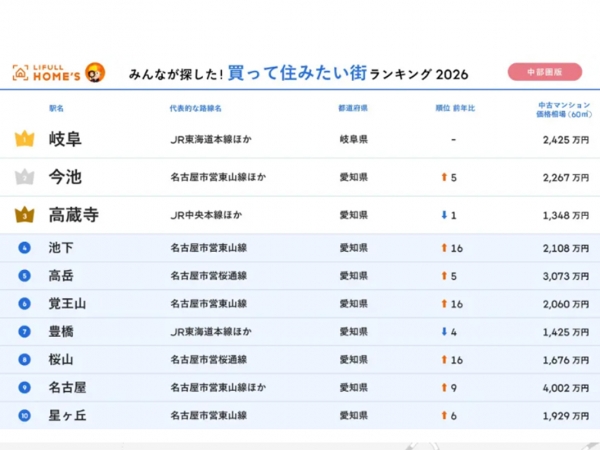This screenshot has height=450, width=600.
Task: Click the 代表的な路線名 column header
Action: tap(196, 108)
